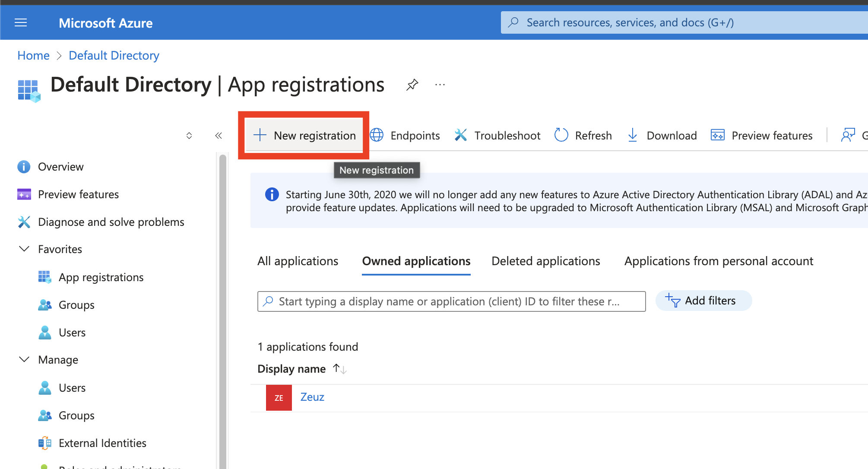868x469 pixels.
Task: Click the sidebar vertical scrollbar
Action: 223,311
